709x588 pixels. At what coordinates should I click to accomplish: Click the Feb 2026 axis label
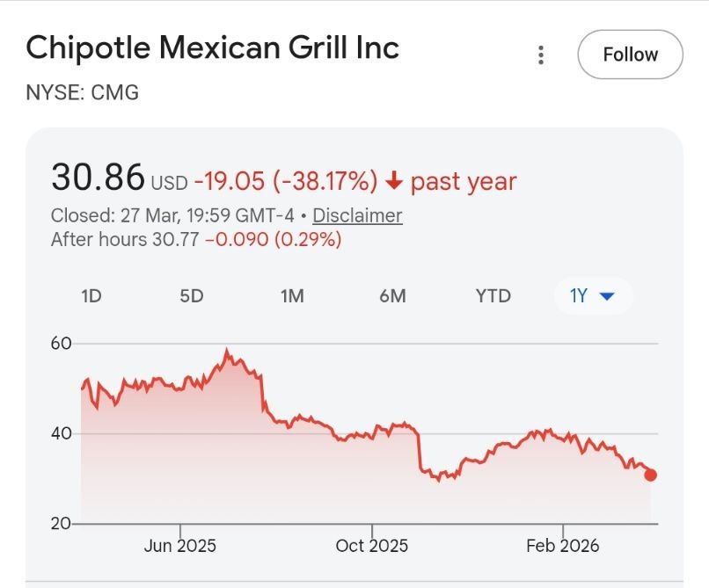pyautogui.click(x=563, y=546)
